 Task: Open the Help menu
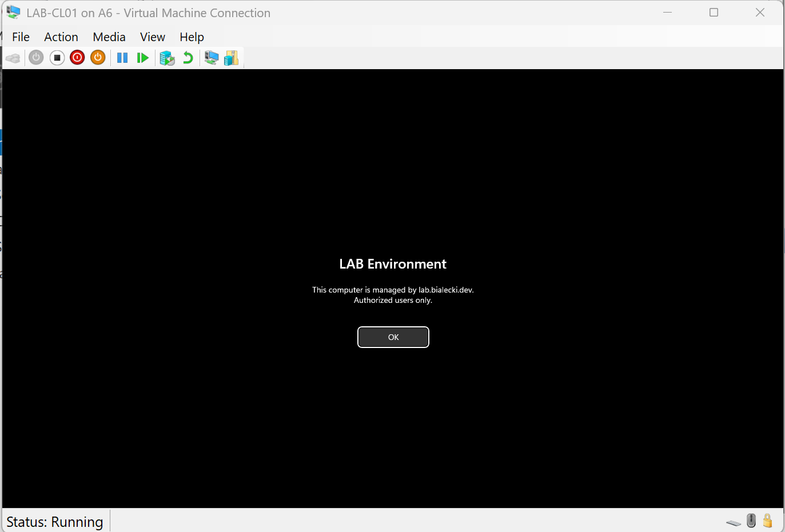[x=192, y=37]
